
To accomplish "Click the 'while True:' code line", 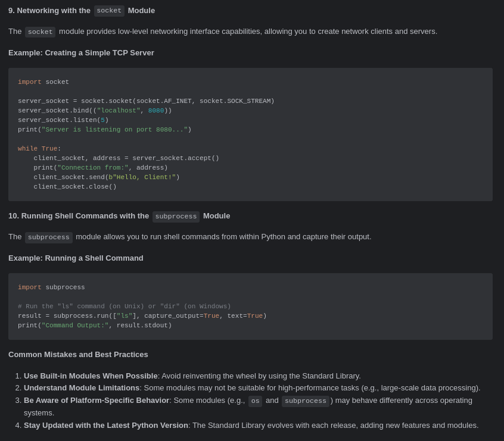I will pos(39,148).
